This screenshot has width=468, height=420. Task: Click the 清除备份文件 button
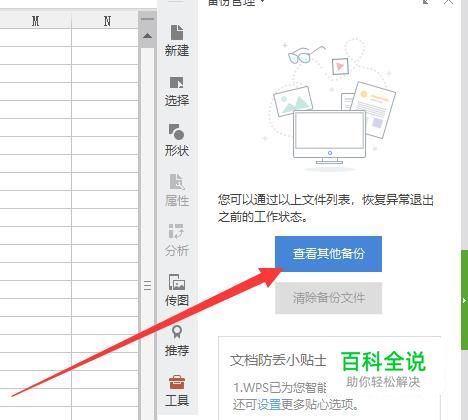coord(328,298)
